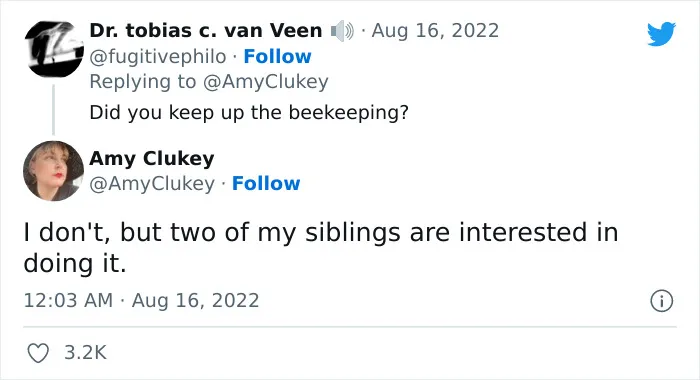Open the Aug 16, 2022 date on the reply
Image resolution: width=700 pixels, height=380 pixels.
(x=435, y=31)
